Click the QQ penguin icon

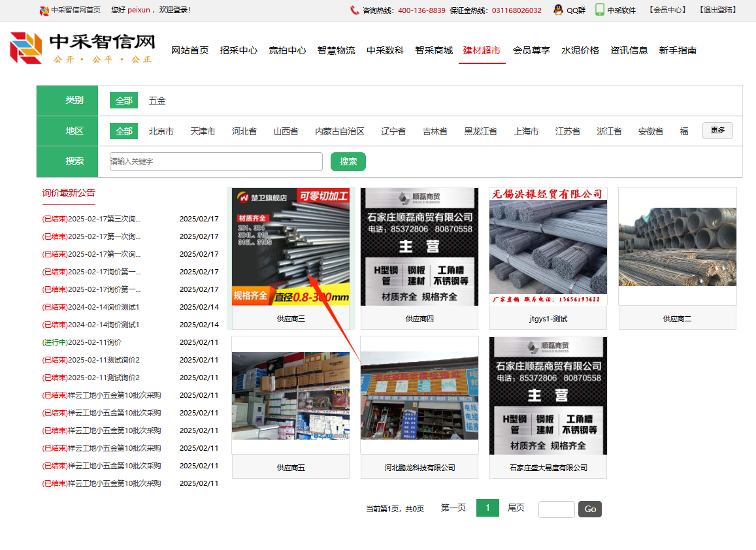[558, 10]
